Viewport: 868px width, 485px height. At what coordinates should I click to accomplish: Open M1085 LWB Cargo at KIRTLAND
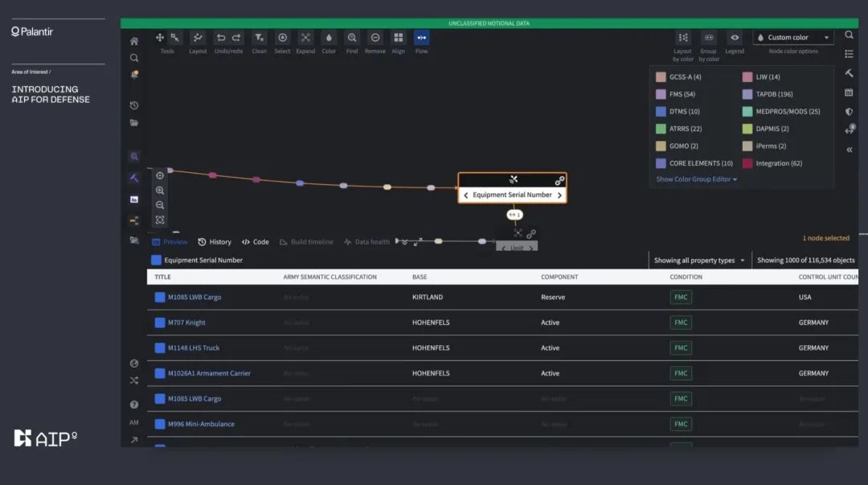194,297
